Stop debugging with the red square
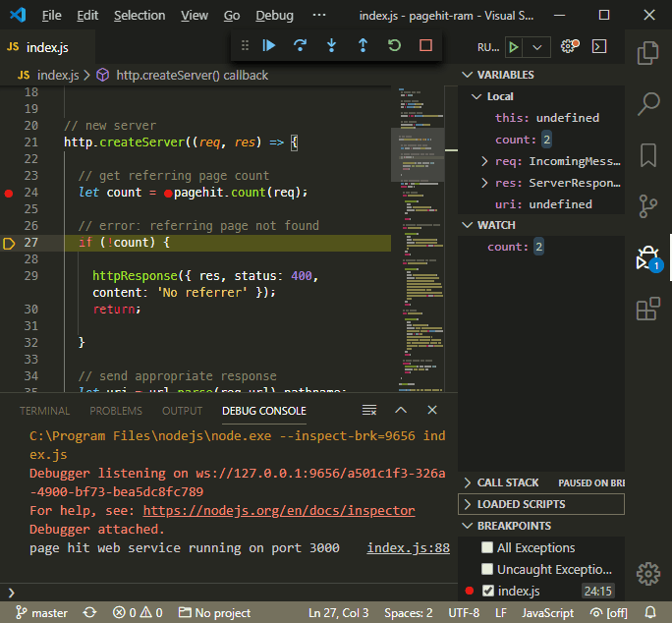 tap(425, 45)
